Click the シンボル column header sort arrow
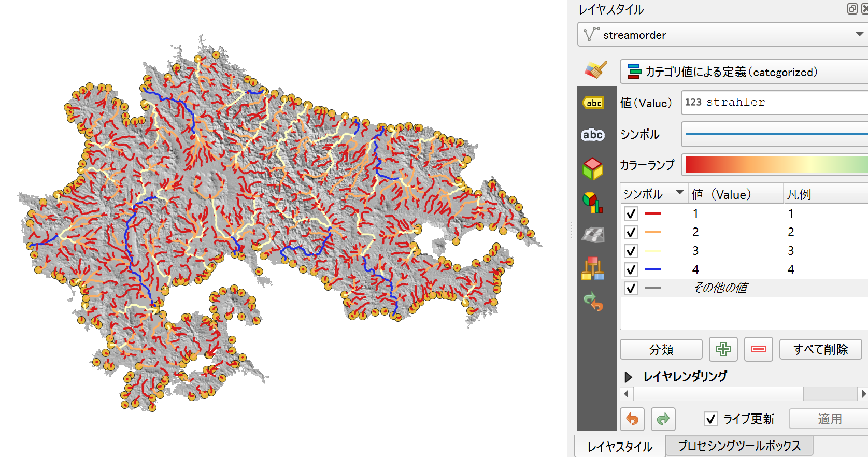The image size is (868, 457). pyautogui.click(x=679, y=192)
